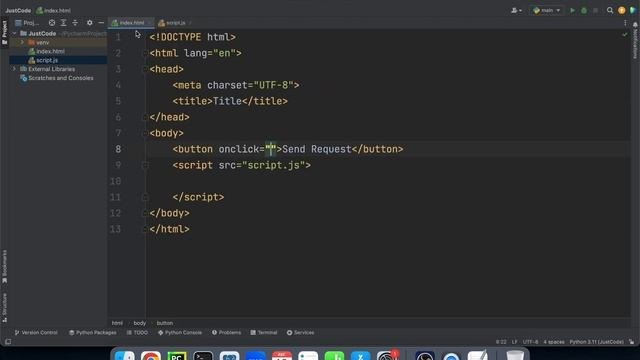Expand the venv folder

(22, 42)
